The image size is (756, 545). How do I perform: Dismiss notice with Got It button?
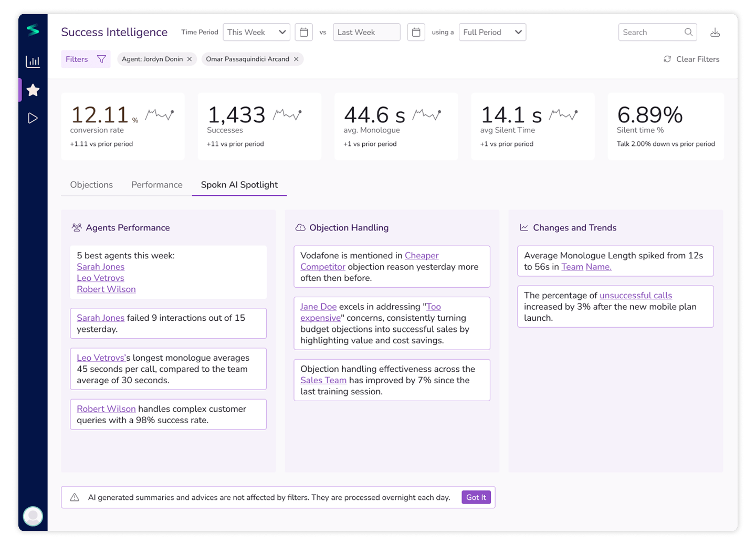click(476, 497)
